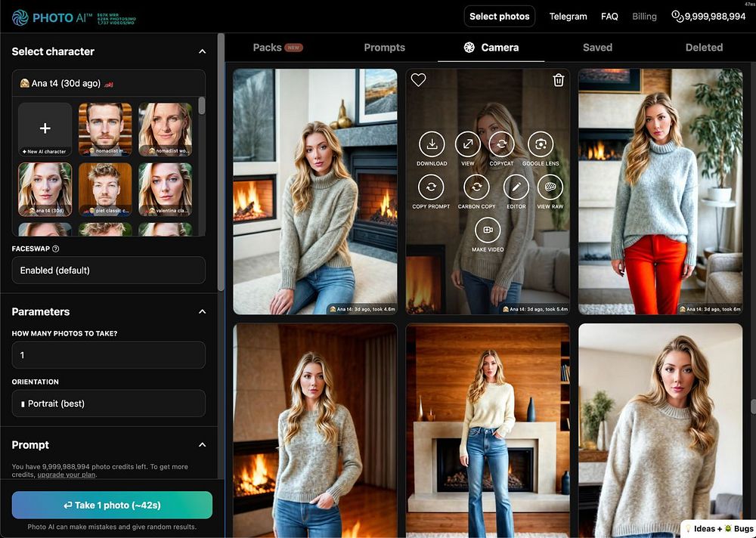The image size is (756, 538).
Task: Click the character list scrollbar
Action: pyautogui.click(x=202, y=106)
